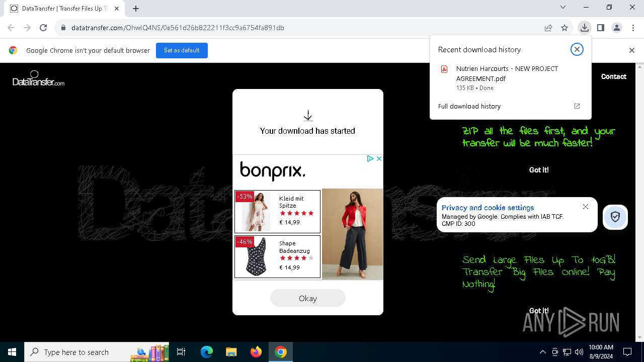The image size is (644, 362).
Task: Click the PDF file icon in downloads
Action: point(444,69)
